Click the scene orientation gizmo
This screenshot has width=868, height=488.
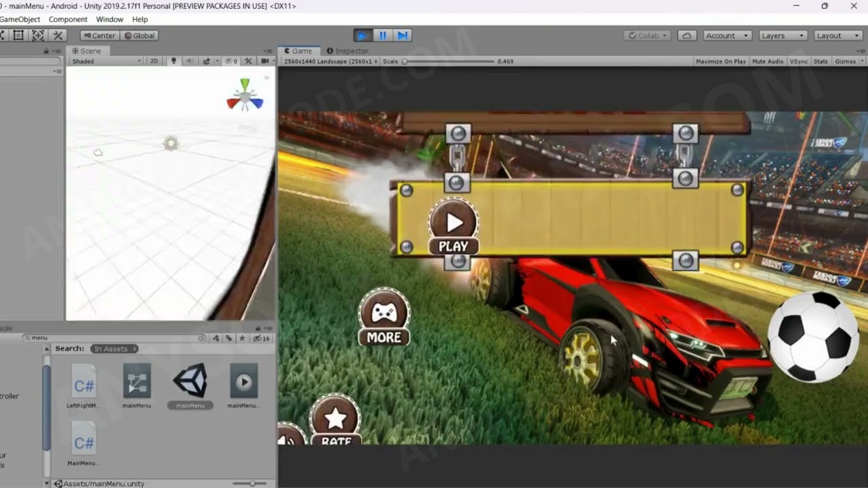tap(245, 96)
